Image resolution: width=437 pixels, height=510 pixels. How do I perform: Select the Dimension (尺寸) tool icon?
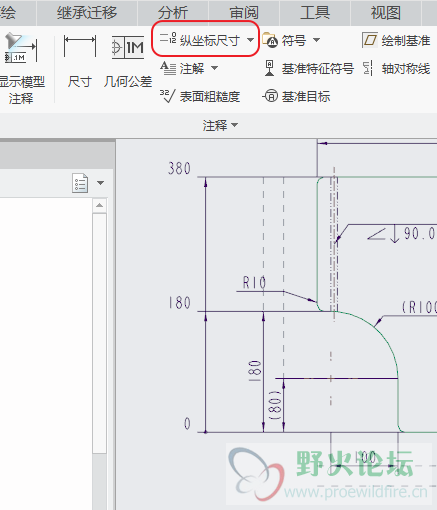pos(80,47)
